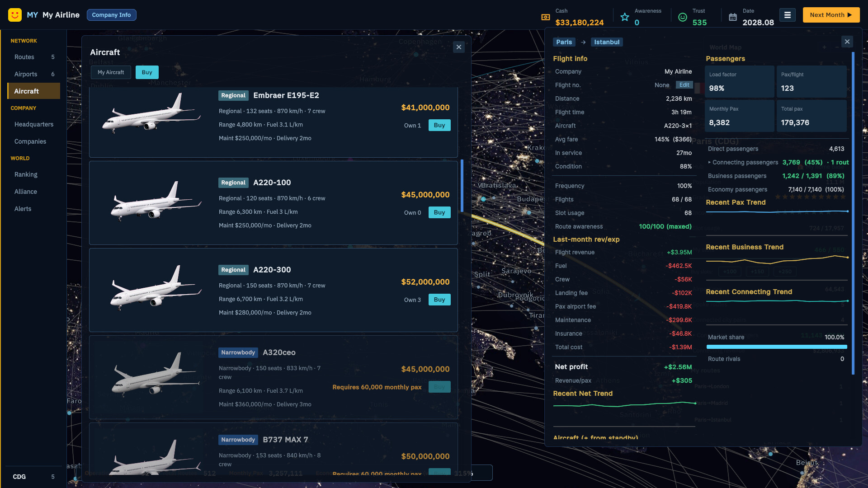Open the hamburger menu in top bar
Screen dimensions: 868x488
pyautogui.click(x=787, y=15)
